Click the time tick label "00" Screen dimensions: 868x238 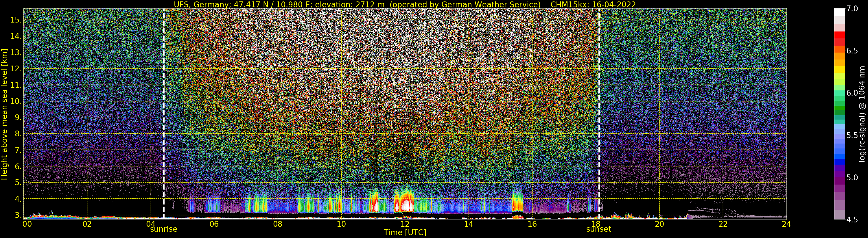pos(27,224)
